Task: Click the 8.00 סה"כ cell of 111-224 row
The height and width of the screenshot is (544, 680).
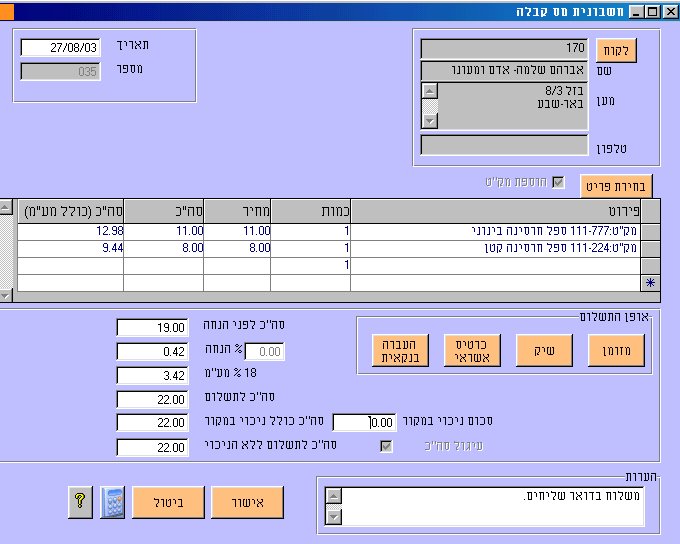Action: pyautogui.click(x=163, y=249)
